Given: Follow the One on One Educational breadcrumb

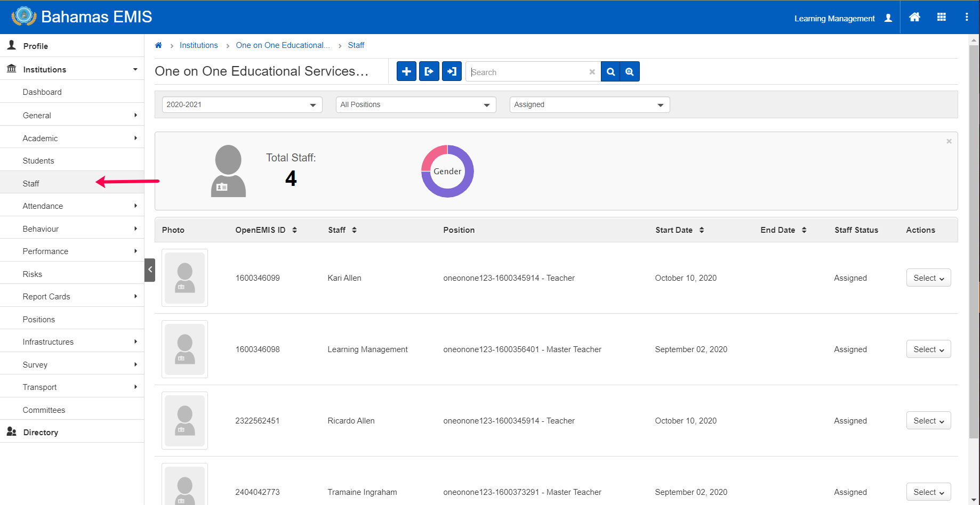Looking at the screenshot, I should [283, 45].
